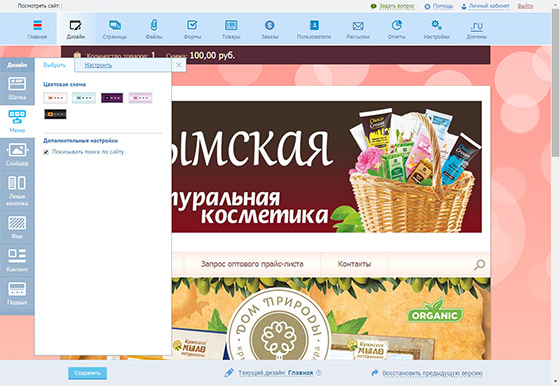Switch to the Настроить tab

[x=98, y=65]
